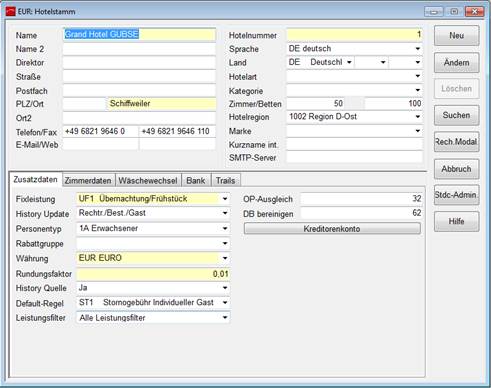
Task: Expand the History Update dropdown
Action: pyautogui.click(x=225, y=213)
